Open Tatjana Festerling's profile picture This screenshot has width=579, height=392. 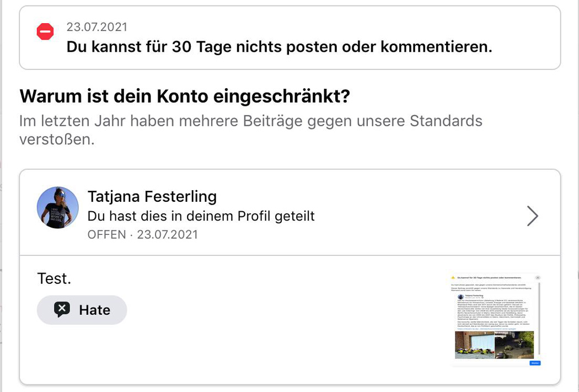[x=57, y=207]
